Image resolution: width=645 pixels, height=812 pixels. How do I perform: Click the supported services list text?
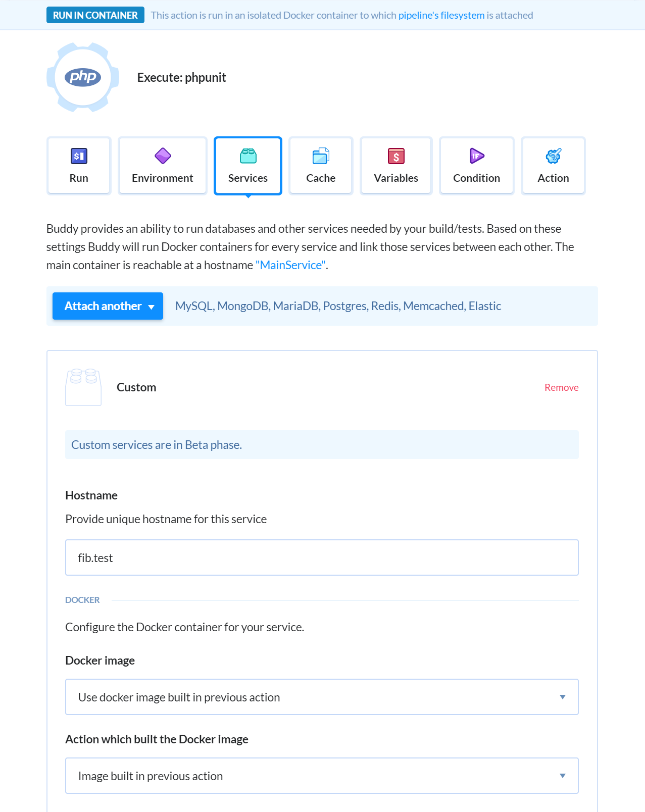pyautogui.click(x=338, y=306)
